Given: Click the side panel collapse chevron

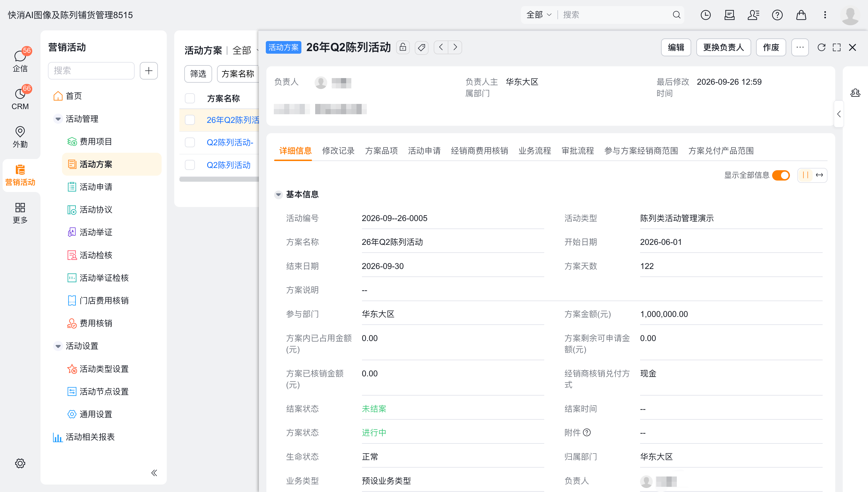Looking at the screenshot, I should click(x=839, y=114).
